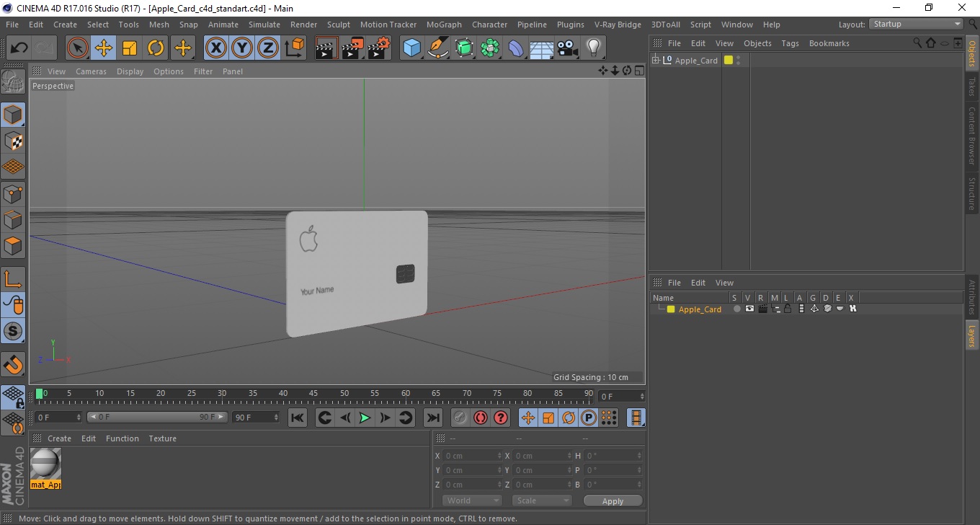Add a Floor environment object
This screenshot has width=980, height=525.
click(542, 48)
